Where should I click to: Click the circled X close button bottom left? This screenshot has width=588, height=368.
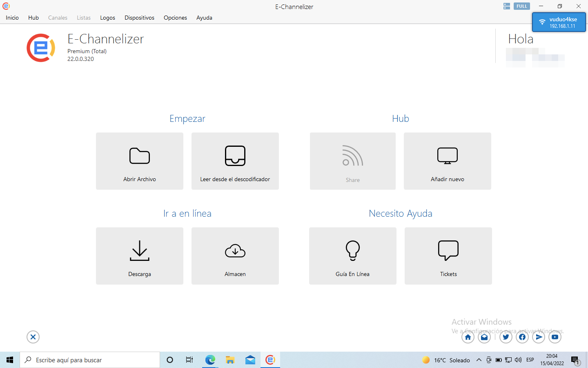click(x=33, y=337)
